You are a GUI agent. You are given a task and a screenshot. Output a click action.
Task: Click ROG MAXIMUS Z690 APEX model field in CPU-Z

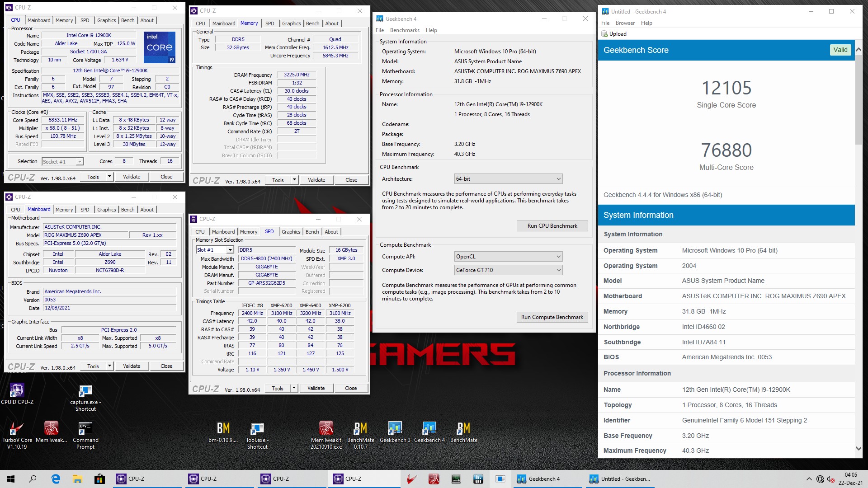[85, 235]
